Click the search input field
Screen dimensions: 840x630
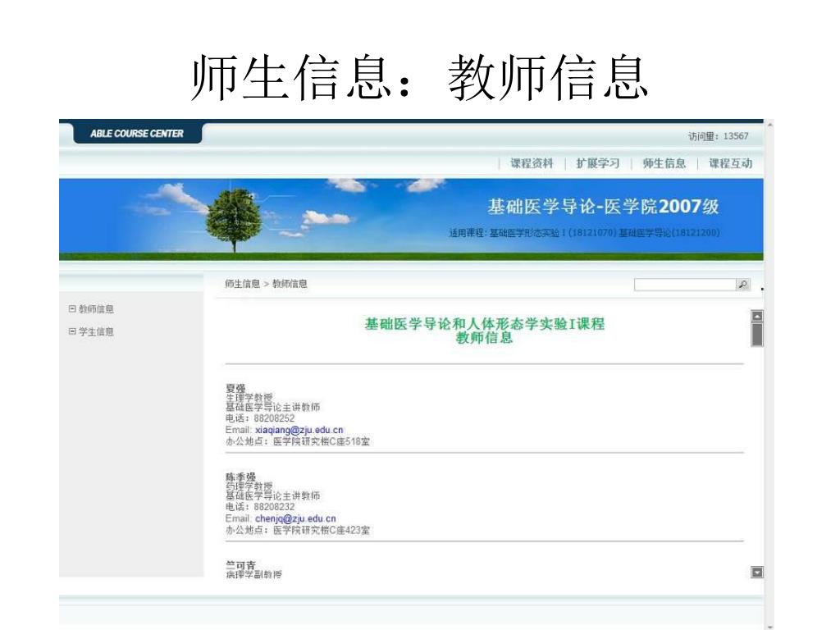click(685, 285)
